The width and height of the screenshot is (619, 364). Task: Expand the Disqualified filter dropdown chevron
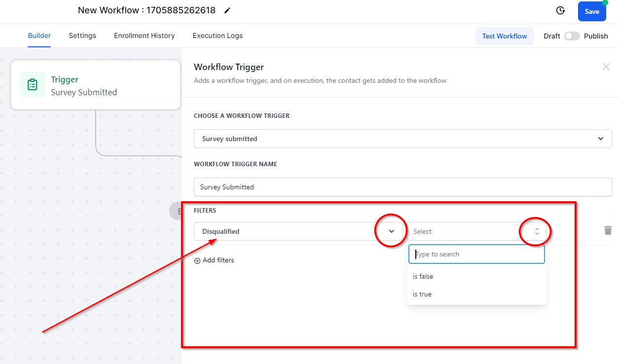[x=392, y=231]
